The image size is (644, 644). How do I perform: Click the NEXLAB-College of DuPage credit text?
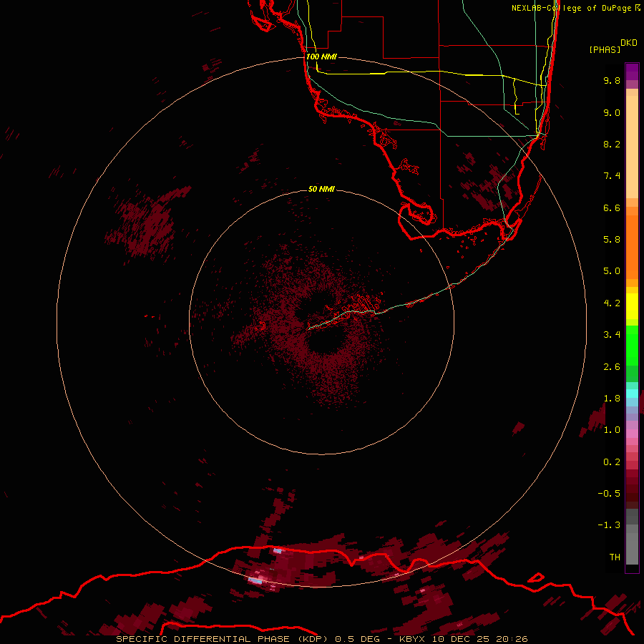click(571, 8)
